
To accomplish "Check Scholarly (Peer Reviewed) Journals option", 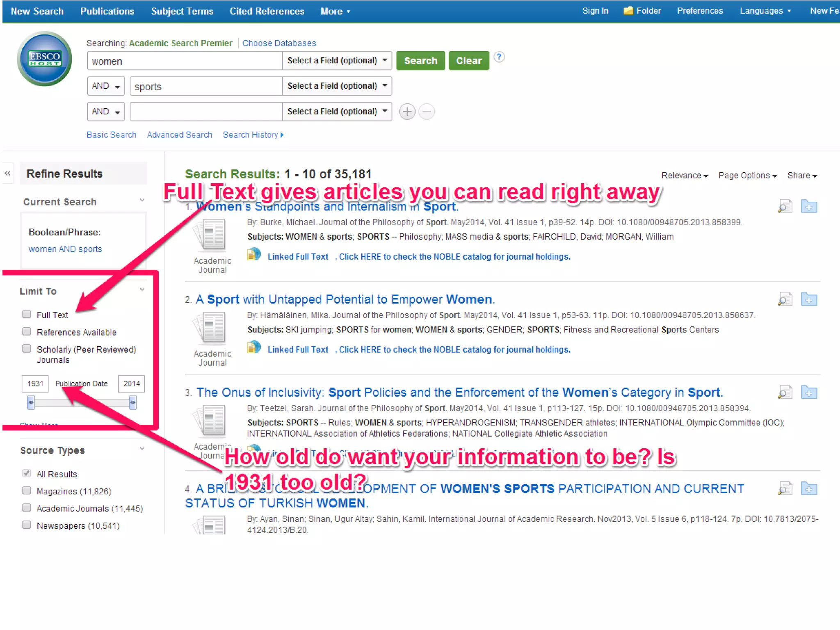I will pos(27,349).
